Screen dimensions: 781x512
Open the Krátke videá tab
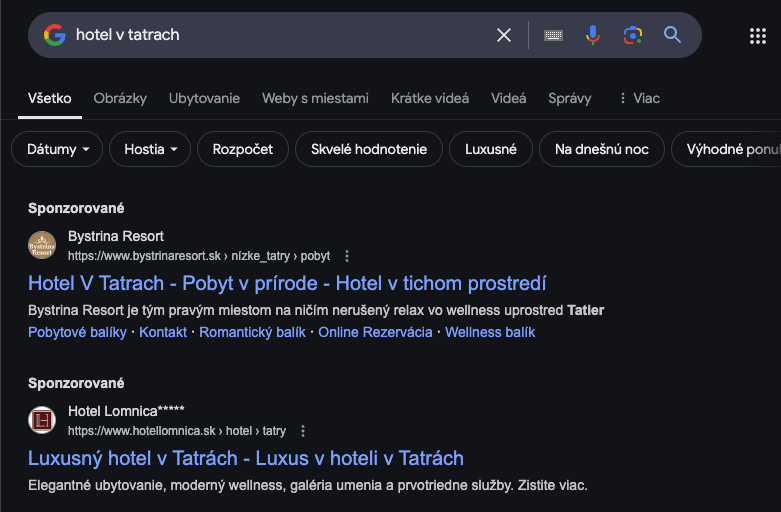(430, 98)
